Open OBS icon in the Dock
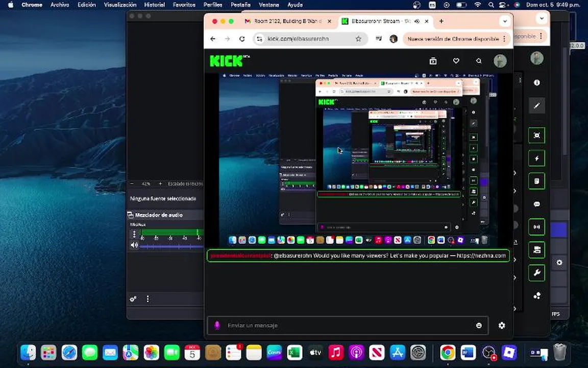The width and height of the screenshot is (588, 368). pos(488,353)
